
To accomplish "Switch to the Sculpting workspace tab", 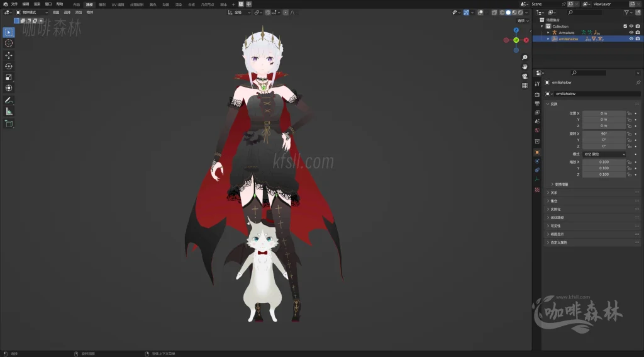I will coord(103,4).
